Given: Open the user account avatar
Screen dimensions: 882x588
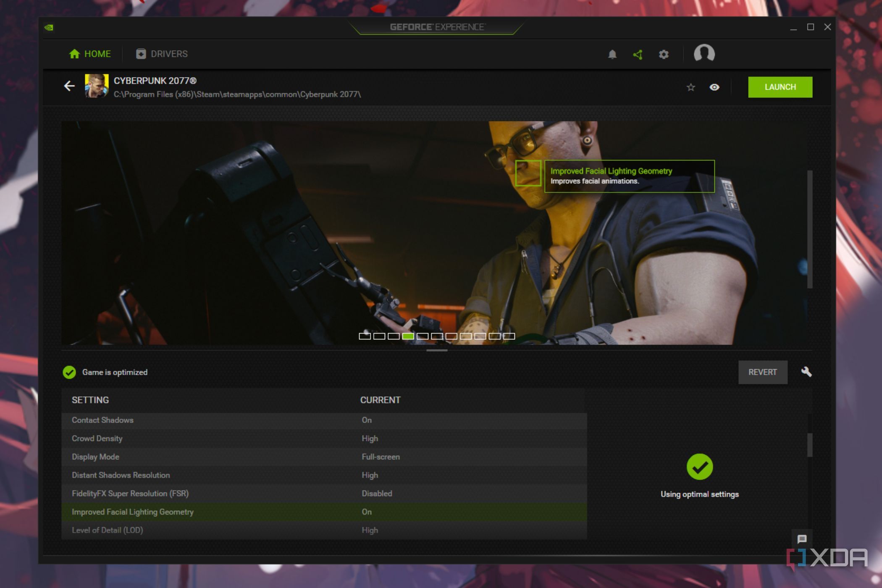Looking at the screenshot, I should pyautogui.click(x=704, y=53).
